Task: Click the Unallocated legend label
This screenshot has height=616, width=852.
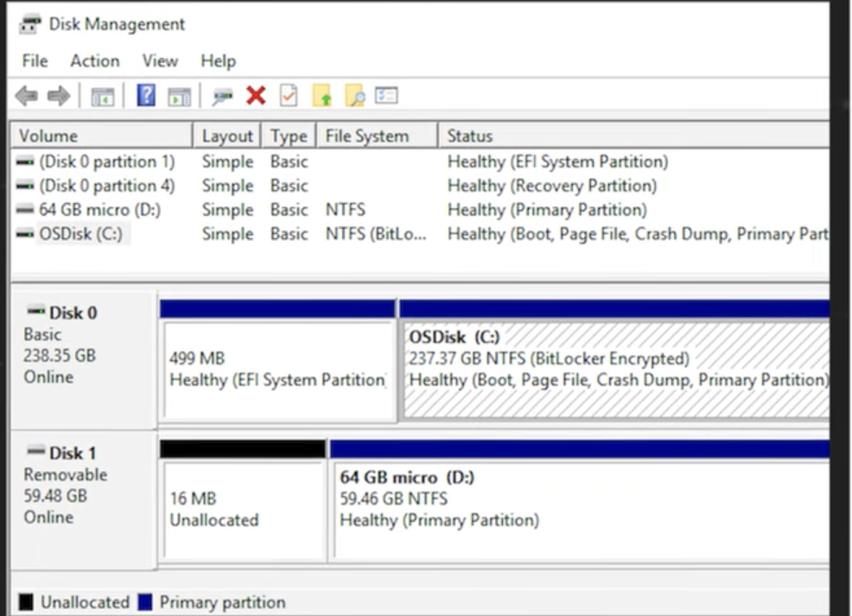Action: 85,602
